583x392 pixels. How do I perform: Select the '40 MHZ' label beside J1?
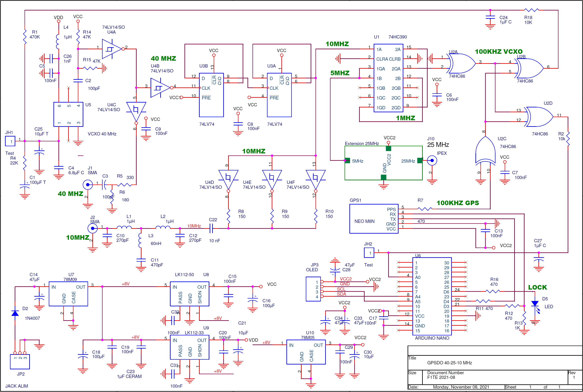71,194
